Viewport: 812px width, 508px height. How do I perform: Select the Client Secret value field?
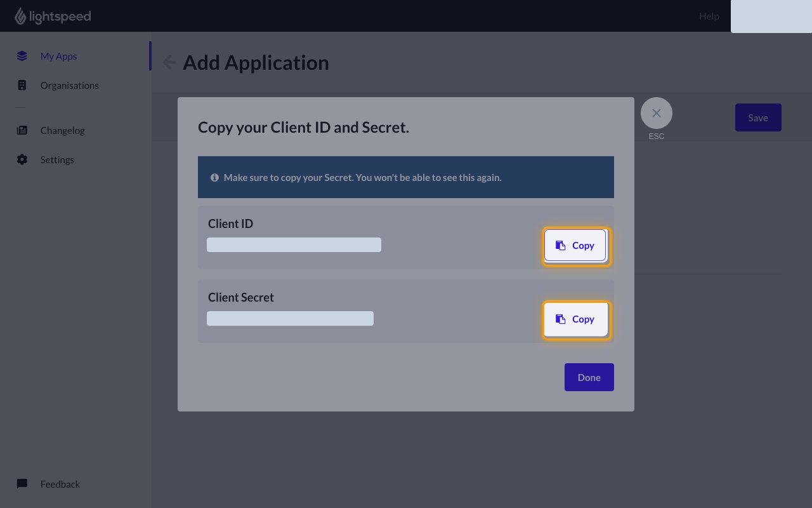pos(290,318)
